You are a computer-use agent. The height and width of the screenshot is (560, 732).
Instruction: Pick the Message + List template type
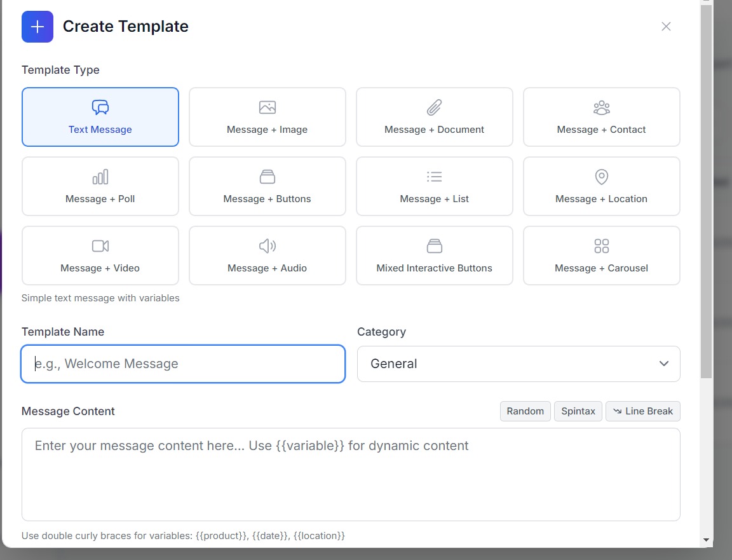pos(434,186)
